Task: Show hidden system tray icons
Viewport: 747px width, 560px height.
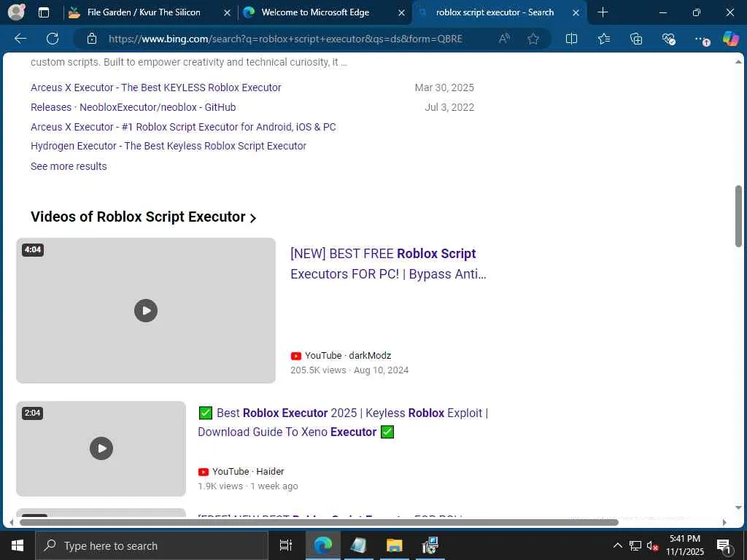Action: coord(617,545)
